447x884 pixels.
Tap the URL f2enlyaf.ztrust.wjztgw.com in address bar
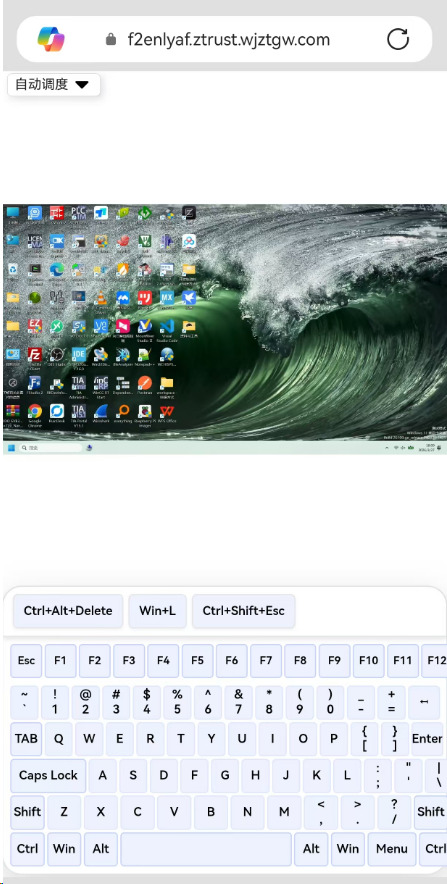(229, 39)
